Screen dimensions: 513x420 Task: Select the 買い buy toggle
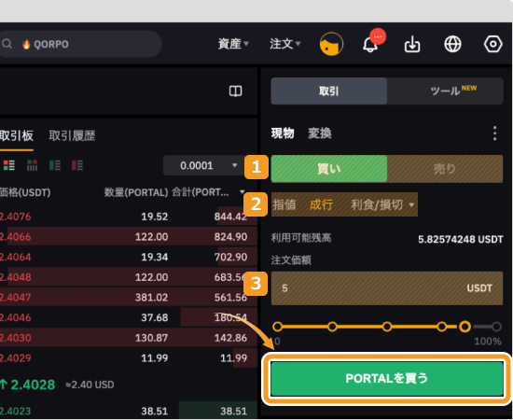329,169
